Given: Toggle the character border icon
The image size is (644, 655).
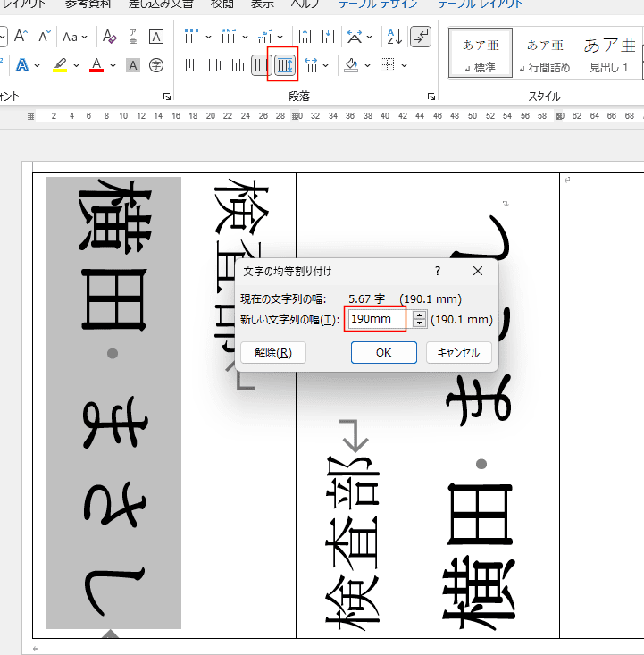Looking at the screenshot, I should [x=156, y=37].
